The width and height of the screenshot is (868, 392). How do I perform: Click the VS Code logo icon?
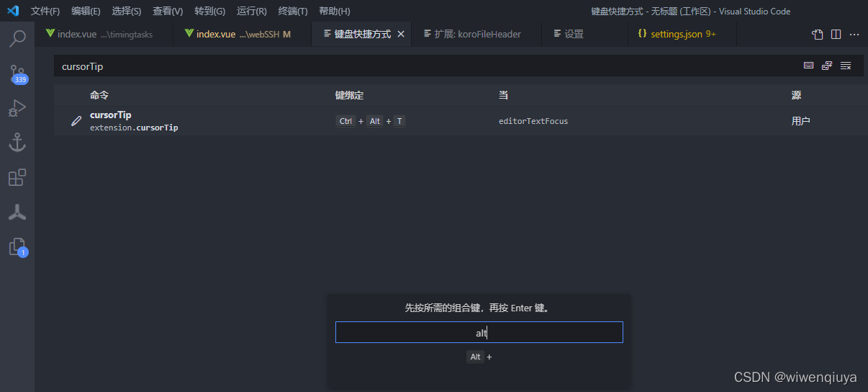[x=13, y=11]
